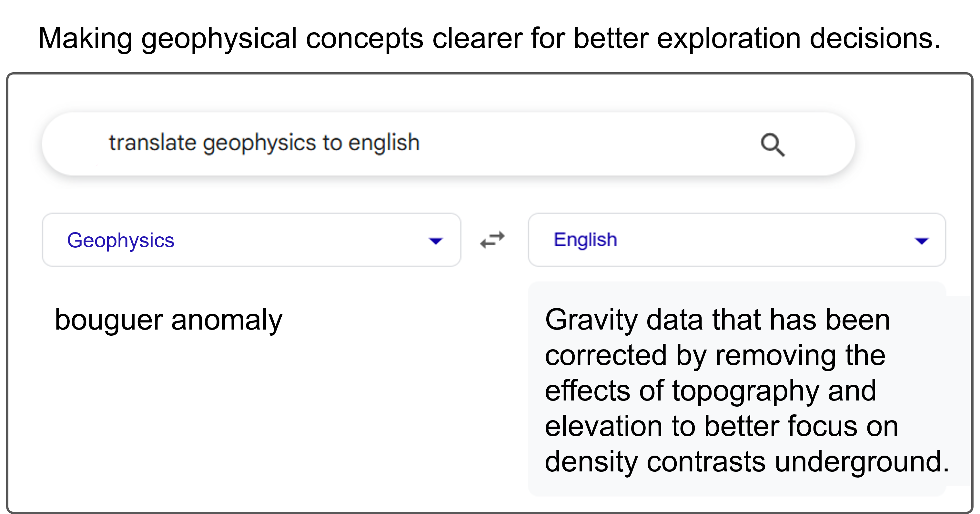
Task: Click the "bouguer anomaly" source text
Action: (168, 320)
